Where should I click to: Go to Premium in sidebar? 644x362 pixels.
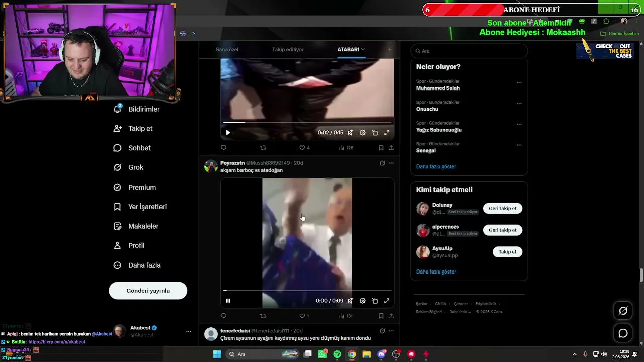tap(134, 187)
